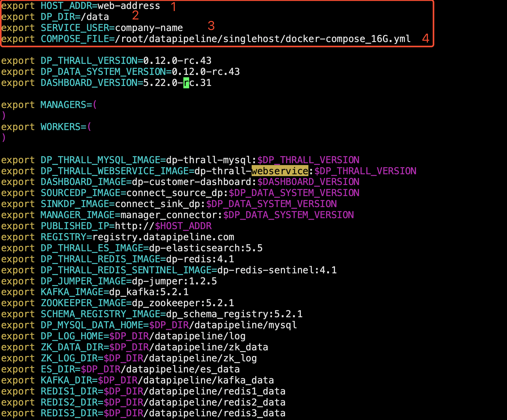The height and width of the screenshot is (420, 507).
Task: Click the highlighted webservice search match
Action: pyautogui.click(x=280, y=171)
